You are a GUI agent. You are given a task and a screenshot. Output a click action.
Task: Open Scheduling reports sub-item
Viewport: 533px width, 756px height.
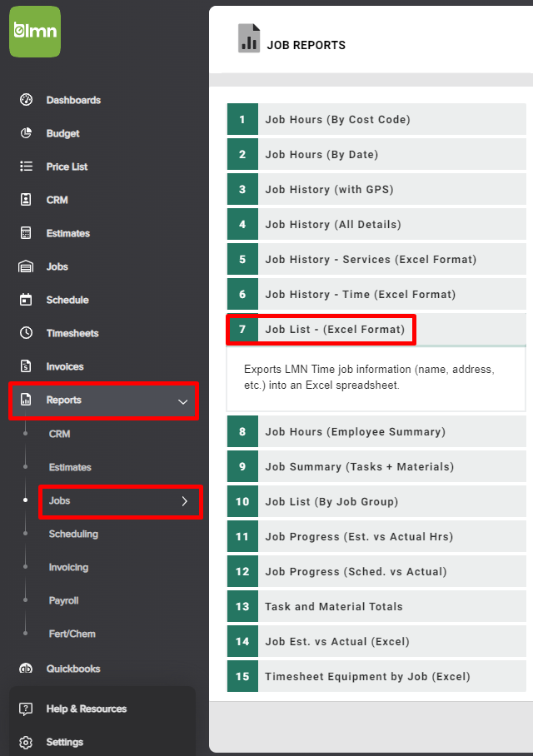(73, 534)
